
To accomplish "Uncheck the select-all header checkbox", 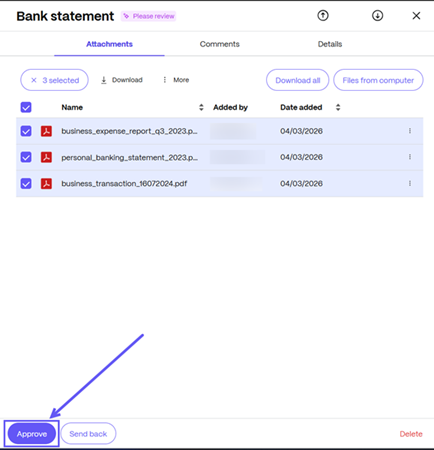I will (26, 107).
